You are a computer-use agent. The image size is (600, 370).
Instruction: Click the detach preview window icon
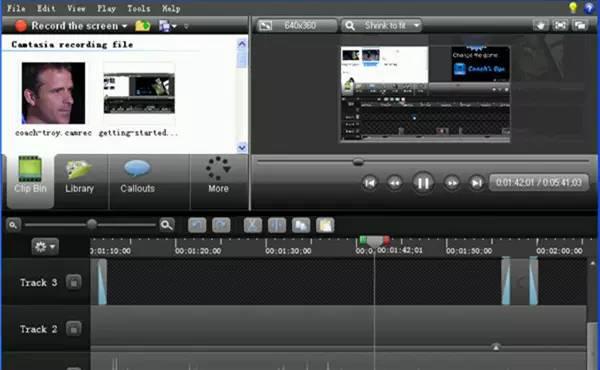(580, 26)
